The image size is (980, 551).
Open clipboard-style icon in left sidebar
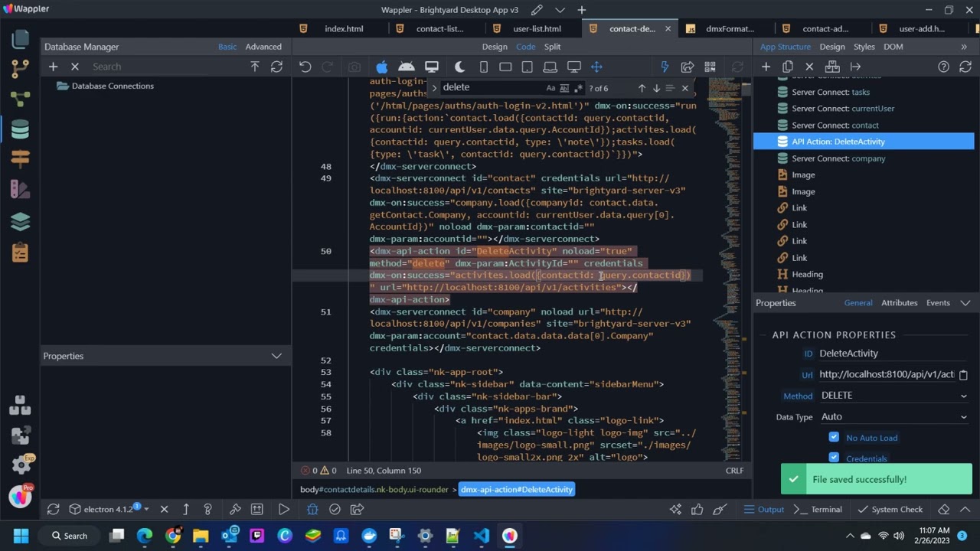pyautogui.click(x=21, y=251)
